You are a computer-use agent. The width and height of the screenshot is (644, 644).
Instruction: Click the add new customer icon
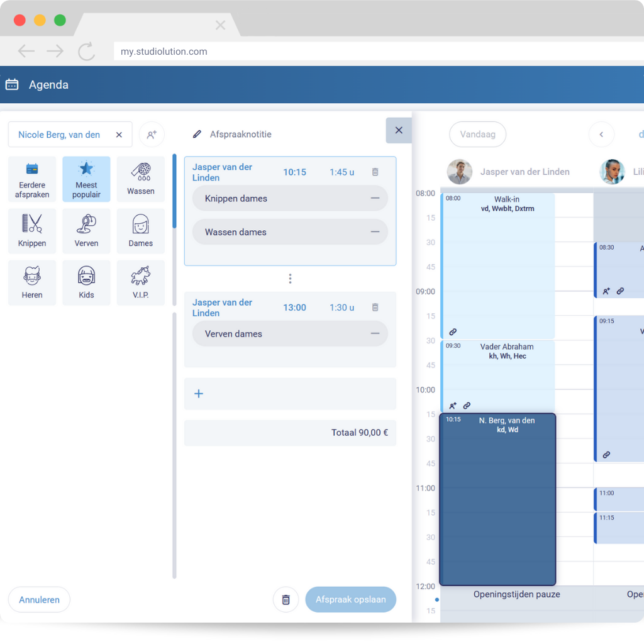click(x=152, y=135)
